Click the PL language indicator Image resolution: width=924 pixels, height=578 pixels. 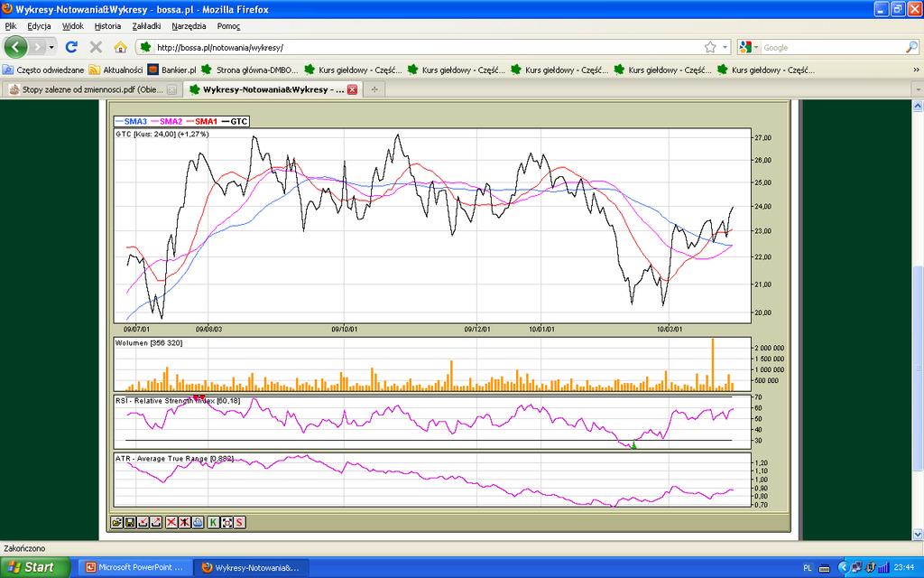coord(808,567)
